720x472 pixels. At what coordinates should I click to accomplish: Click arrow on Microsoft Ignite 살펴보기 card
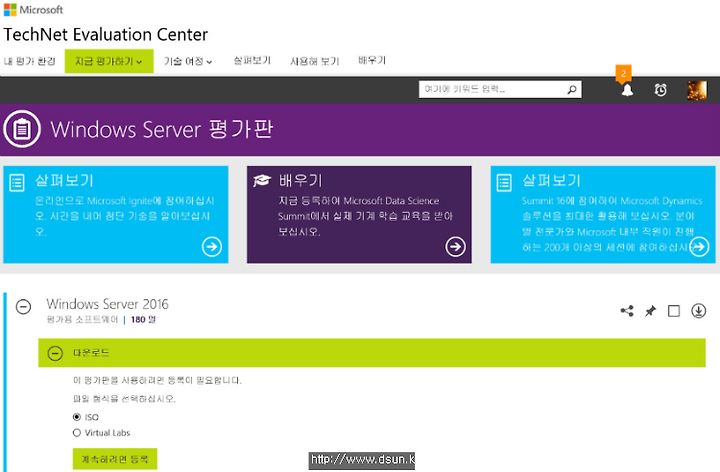click(x=212, y=247)
